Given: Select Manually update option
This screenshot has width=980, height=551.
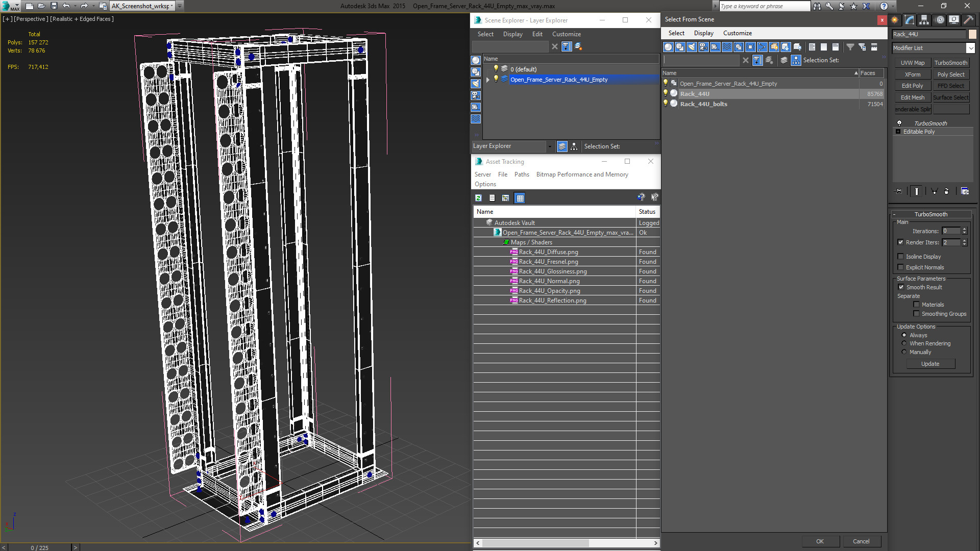Looking at the screenshot, I should 904,352.
